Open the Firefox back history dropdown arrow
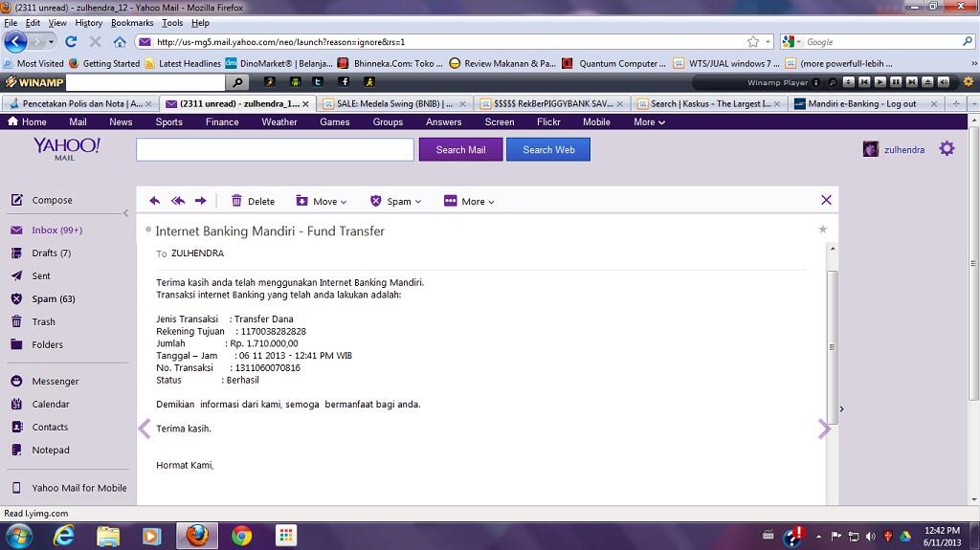The width and height of the screenshot is (980, 550). [x=52, y=42]
